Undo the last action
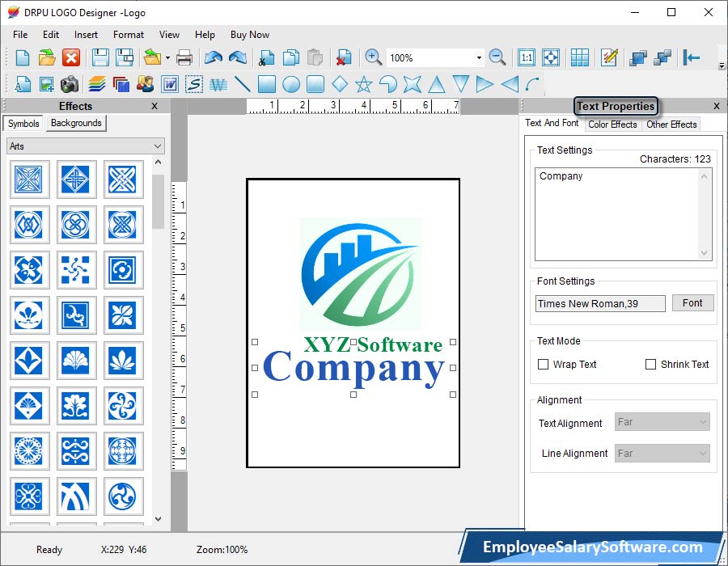 click(x=213, y=58)
